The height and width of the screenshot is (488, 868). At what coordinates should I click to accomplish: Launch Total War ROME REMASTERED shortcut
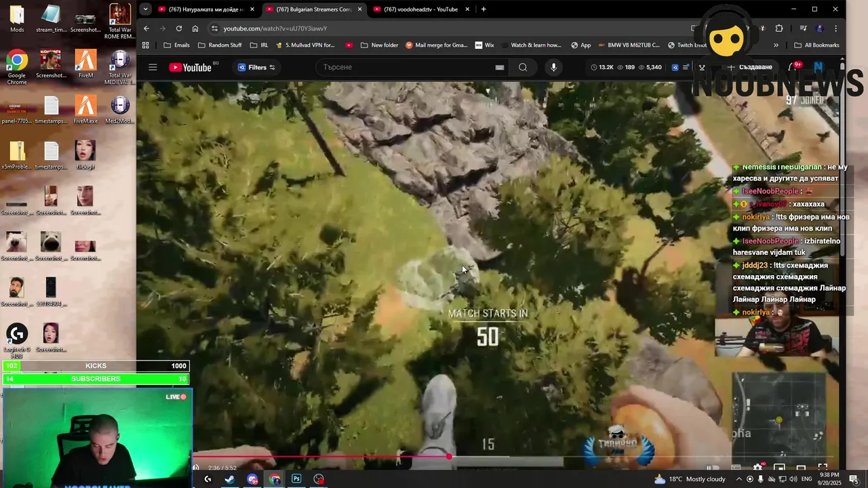(x=120, y=20)
